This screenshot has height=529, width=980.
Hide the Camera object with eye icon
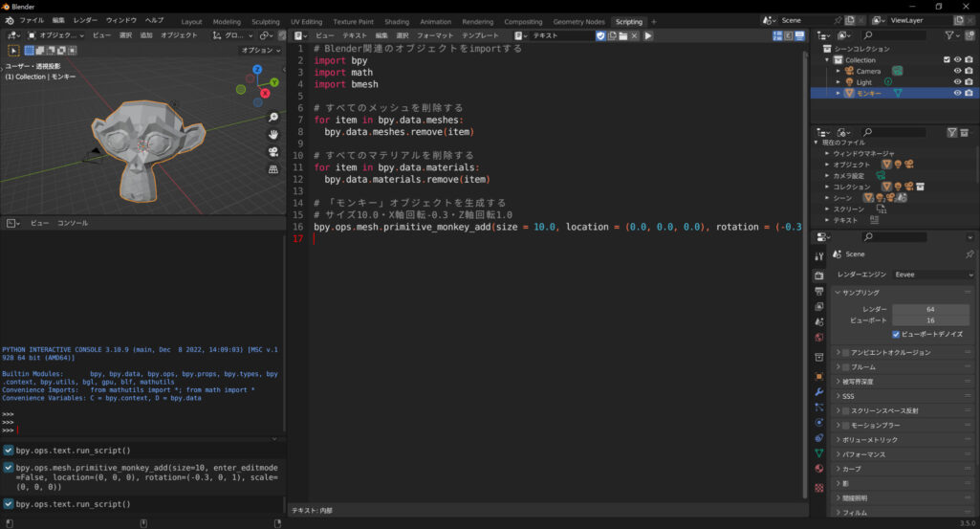[x=957, y=71]
